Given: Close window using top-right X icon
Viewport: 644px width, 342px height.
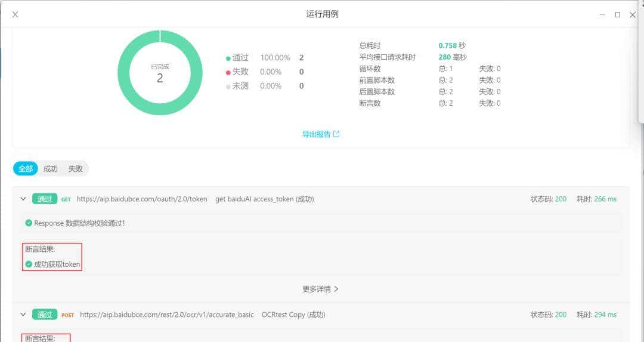Looking at the screenshot, I should pos(633,14).
